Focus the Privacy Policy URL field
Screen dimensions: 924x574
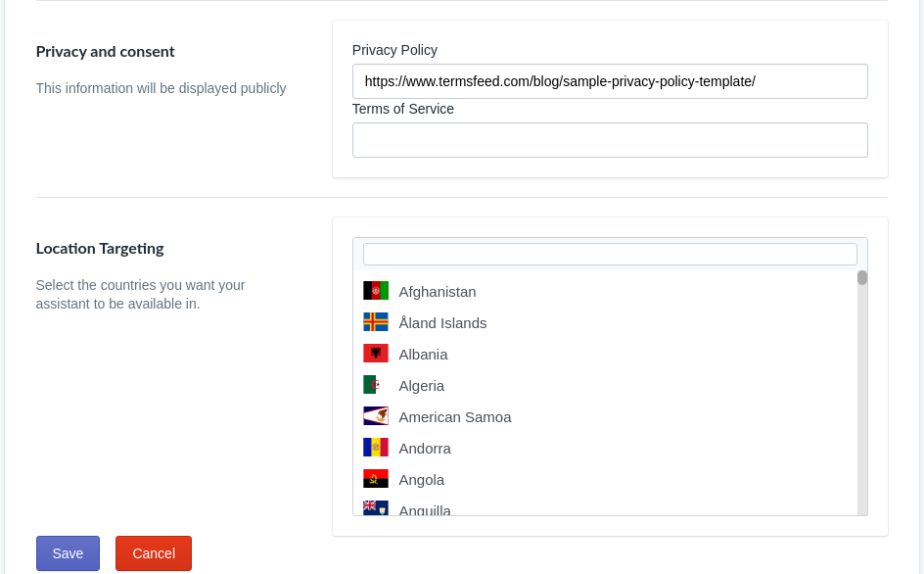[610, 81]
